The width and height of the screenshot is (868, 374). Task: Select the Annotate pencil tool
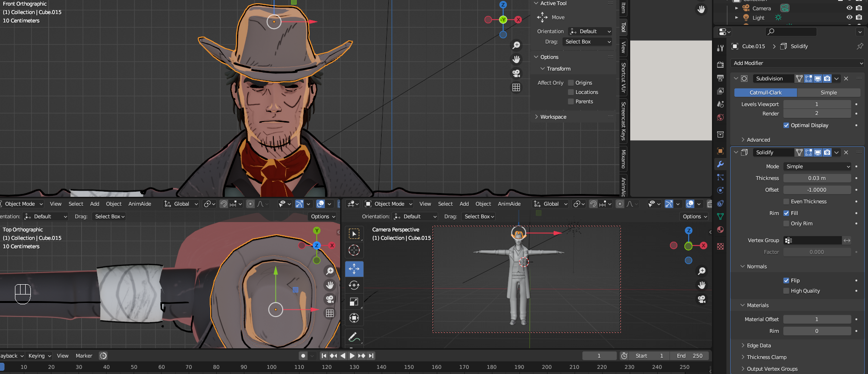[x=354, y=337]
